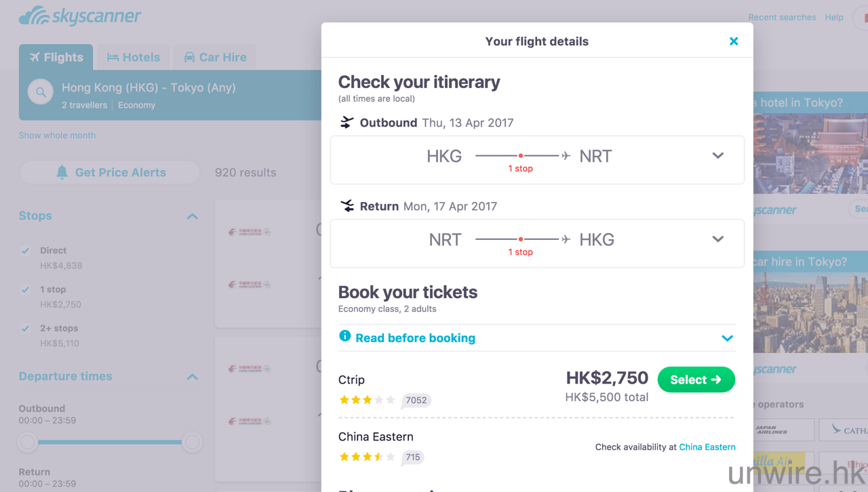Uncheck the 2+ stops filter
This screenshot has height=492, width=868.
[26, 329]
